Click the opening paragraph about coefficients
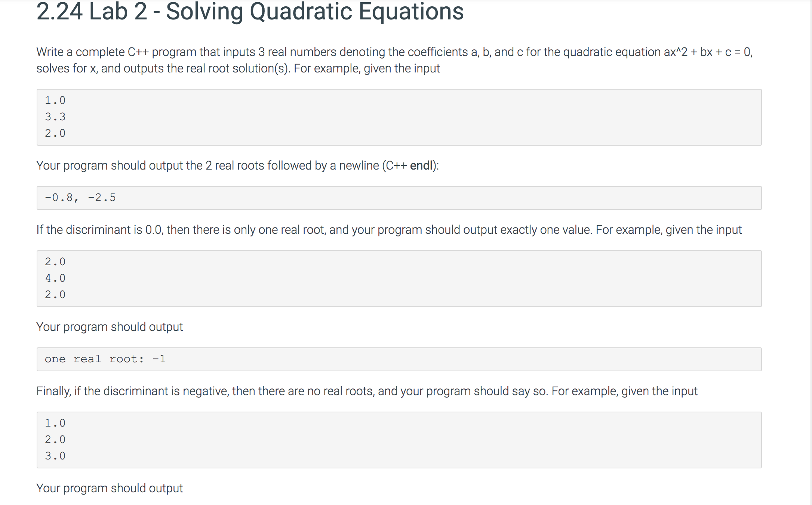This screenshot has height=505, width=812. (394, 60)
